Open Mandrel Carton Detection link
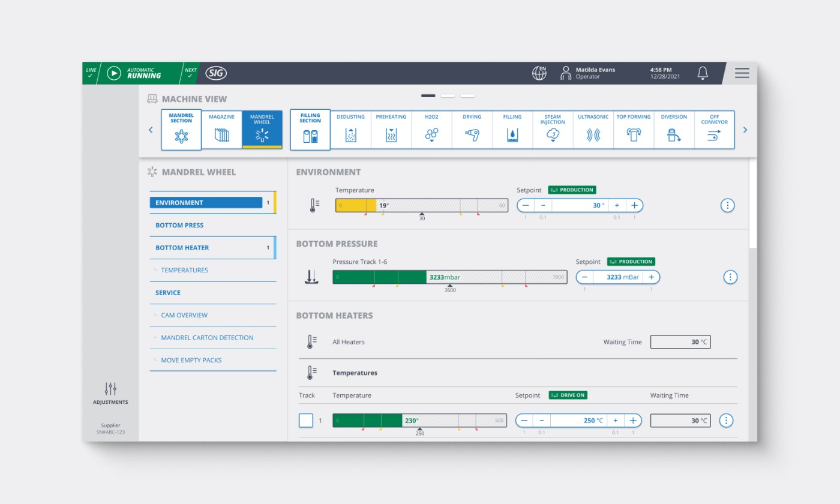 pos(207,338)
